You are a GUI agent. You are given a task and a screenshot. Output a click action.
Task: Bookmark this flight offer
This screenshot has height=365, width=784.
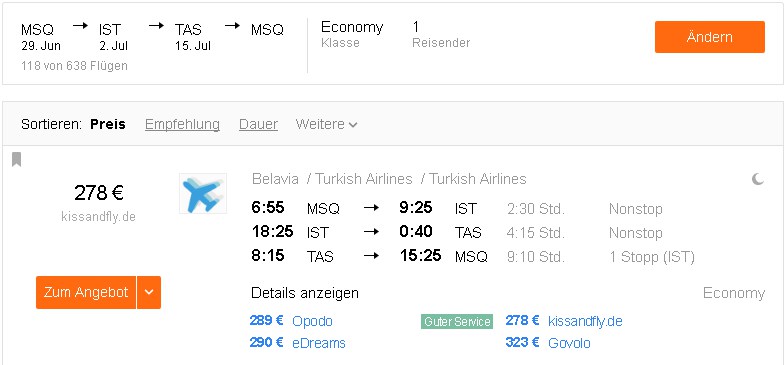click(16, 160)
